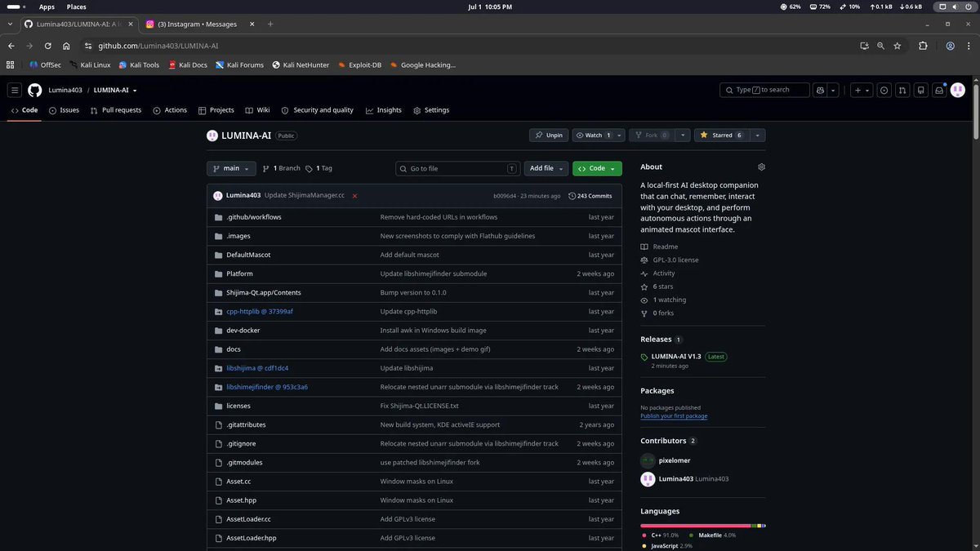The image size is (980, 551).
Task: Open the .github/workflows folder
Action: pos(254,217)
